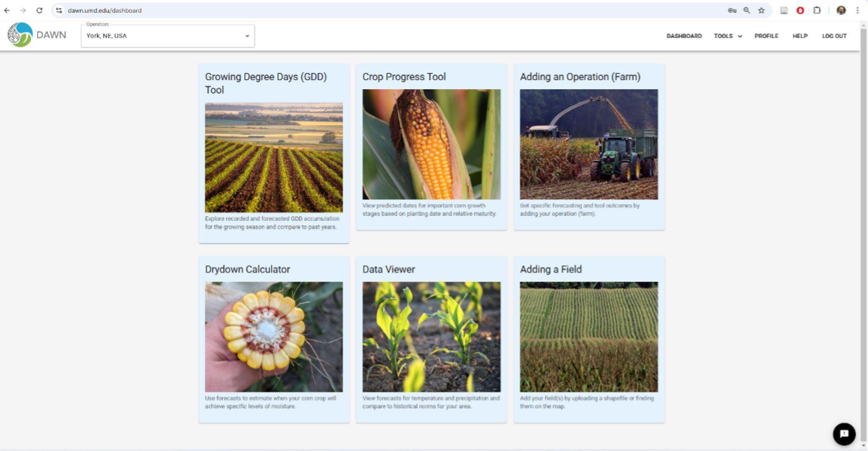Screen dimensions: 868x451
Task: Open the page zoom magnifier icon
Action: (x=746, y=10)
